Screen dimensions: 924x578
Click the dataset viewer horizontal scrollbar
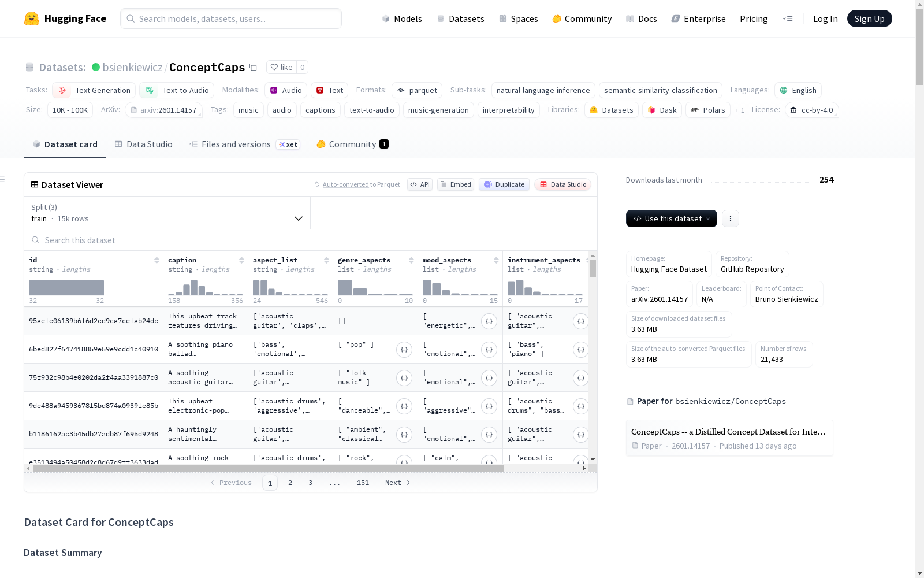(x=268, y=469)
